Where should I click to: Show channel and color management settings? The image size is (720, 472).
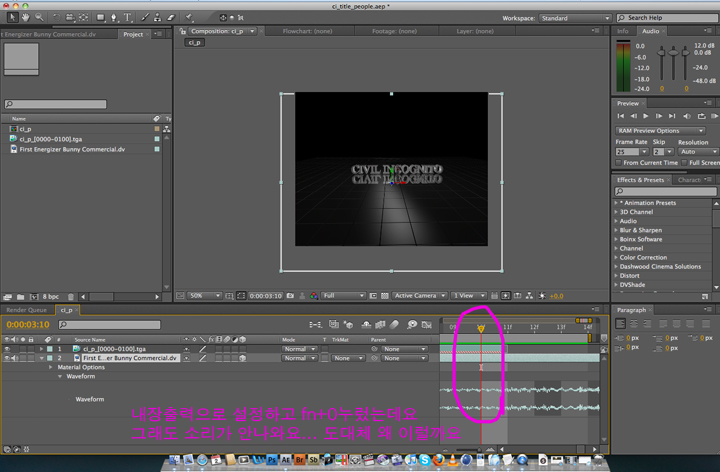point(314,296)
